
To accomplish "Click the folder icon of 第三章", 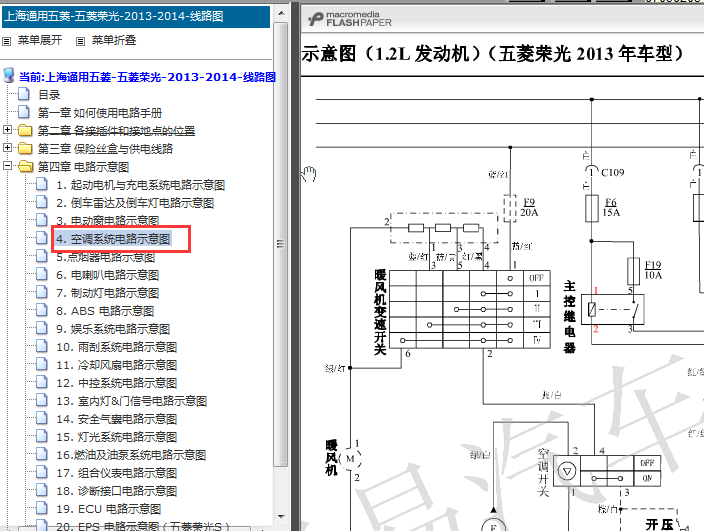I will [x=25, y=149].
